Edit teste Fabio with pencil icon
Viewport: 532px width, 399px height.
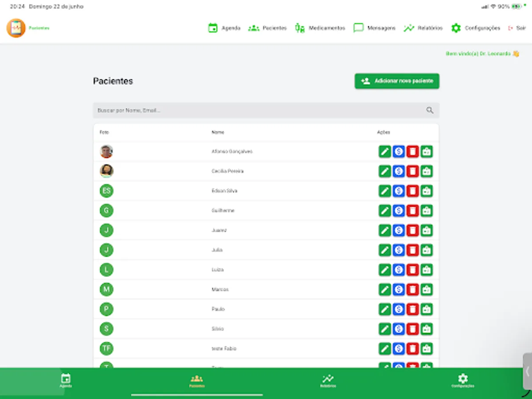tap(385, 348)
